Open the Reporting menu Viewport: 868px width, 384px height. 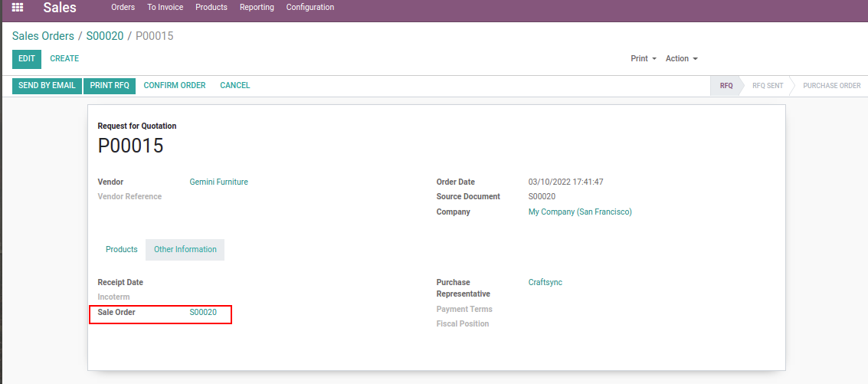[x=257, y=8]
